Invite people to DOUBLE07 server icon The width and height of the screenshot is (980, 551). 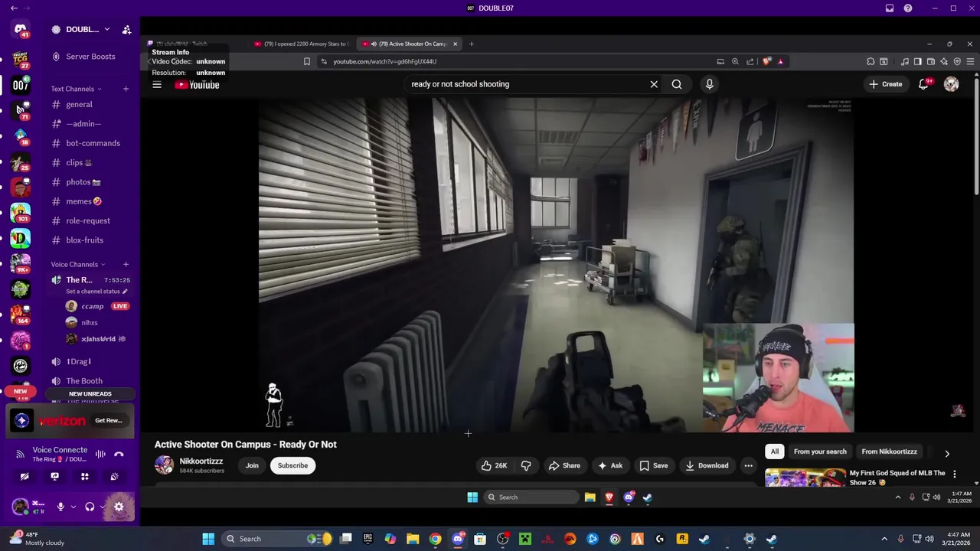126,30
